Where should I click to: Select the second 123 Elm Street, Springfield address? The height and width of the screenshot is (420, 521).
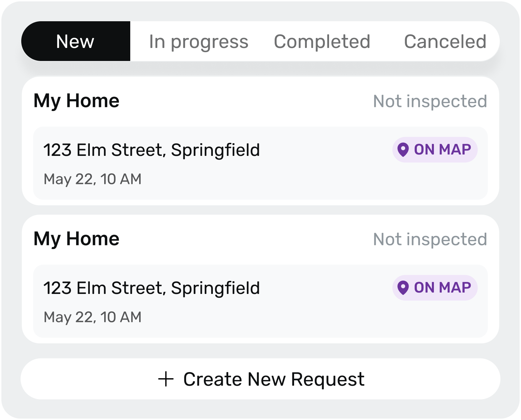(x=152, y=288)
